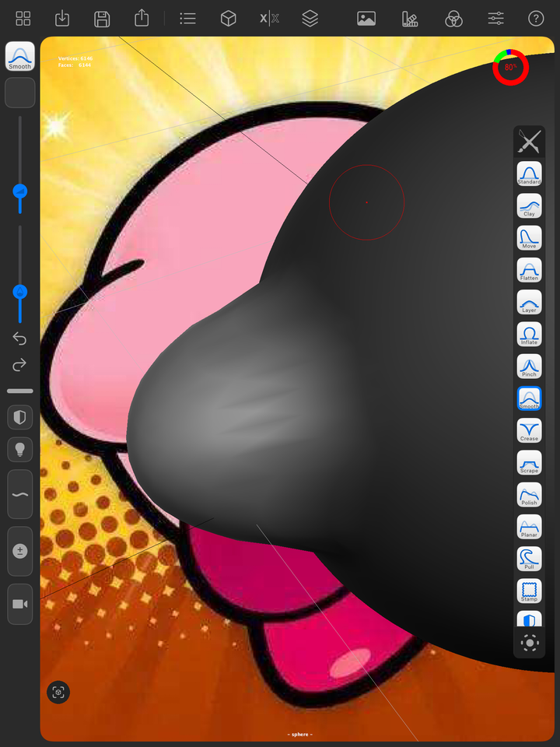The image size is (560, 747).
Task: Tap the 80% color ring indicator
Action: [510, 67]
